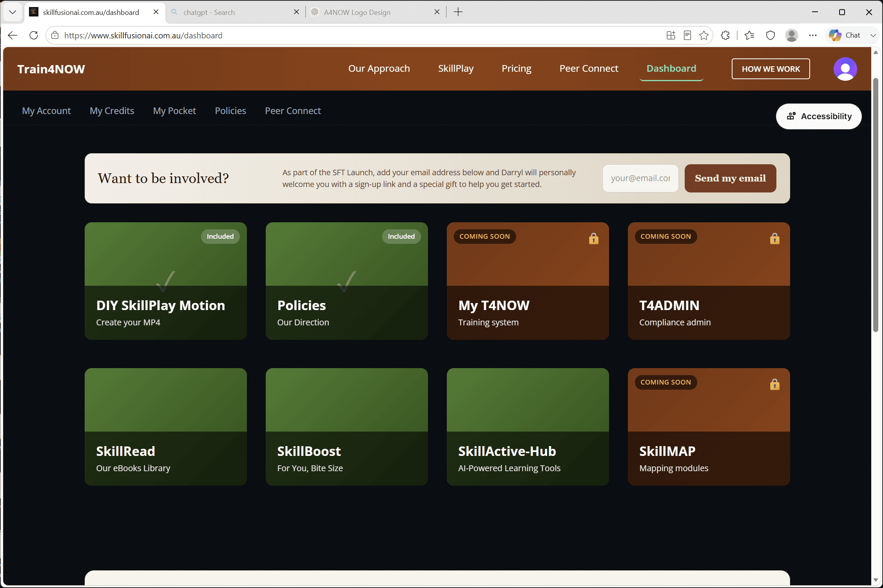
Task: Open the purple user profile avatar
Action: (845, 69)
